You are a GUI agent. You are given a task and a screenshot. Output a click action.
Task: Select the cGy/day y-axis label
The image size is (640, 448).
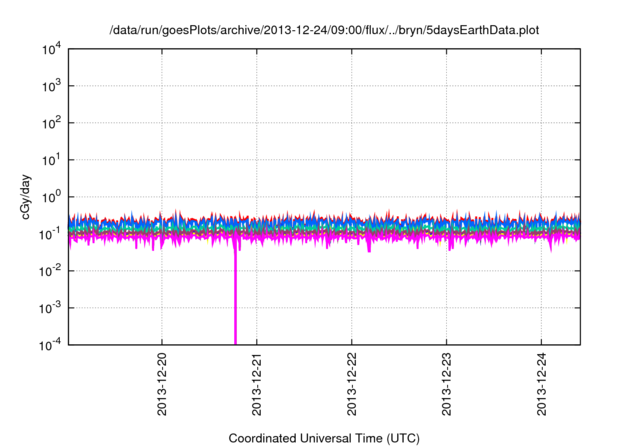tap(26, 197)
